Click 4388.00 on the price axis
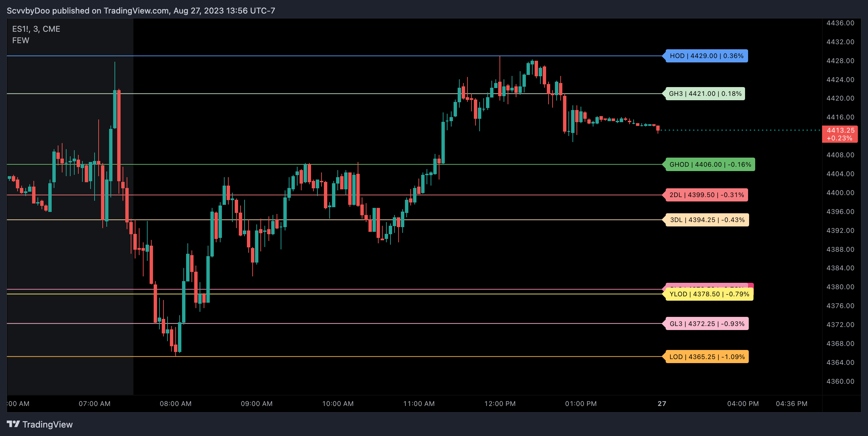The image size is (868, 436). 840,250
